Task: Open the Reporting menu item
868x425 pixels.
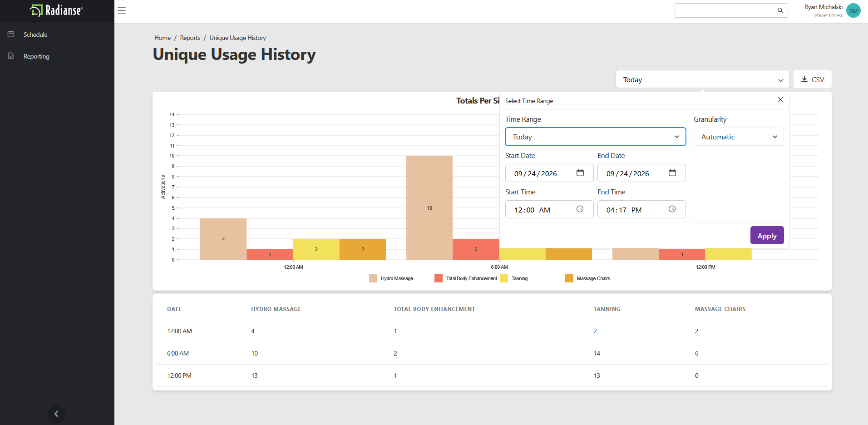Action: (x=36, y=56)
